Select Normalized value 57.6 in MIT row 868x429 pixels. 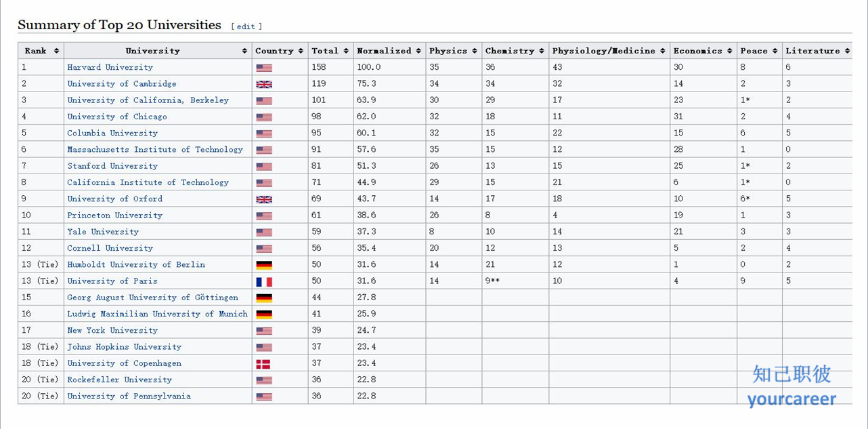pyautogui.click(x=366, y=149)
